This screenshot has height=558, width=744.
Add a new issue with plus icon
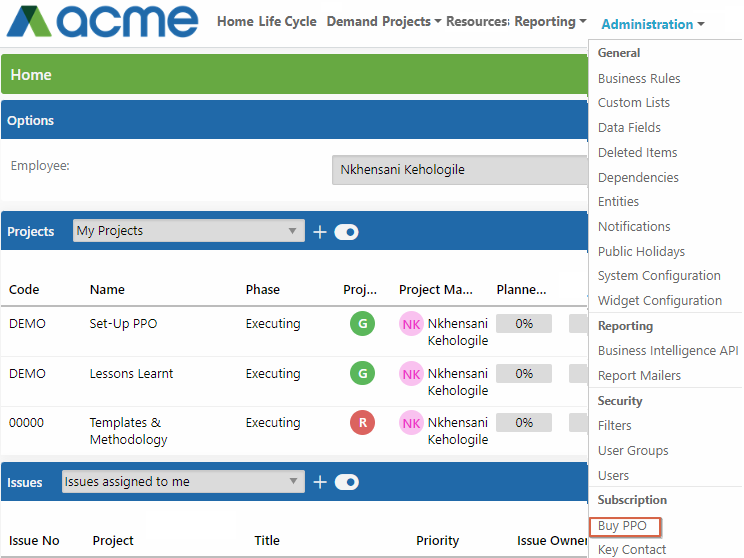pyautogui.click(x=320, y=482)
